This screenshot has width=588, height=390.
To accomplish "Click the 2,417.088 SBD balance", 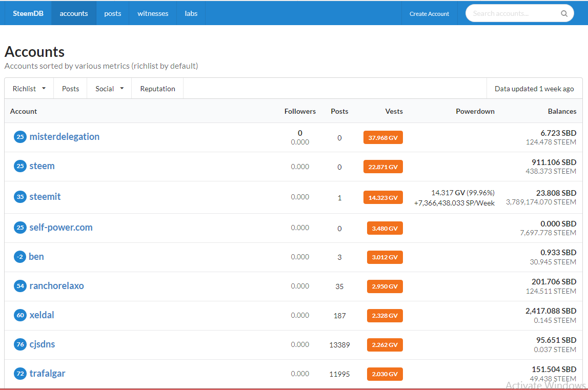I will (551, 311).
